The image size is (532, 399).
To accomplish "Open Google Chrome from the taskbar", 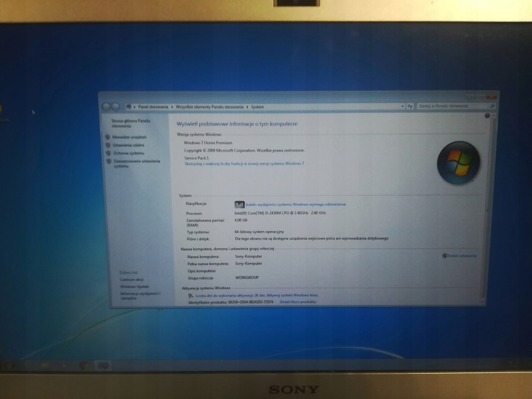I will pos(84,366).
